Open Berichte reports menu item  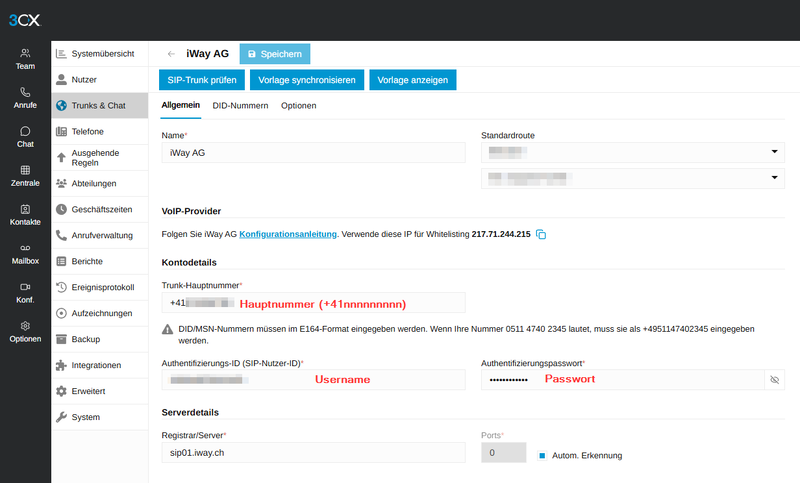pyautogui.click(x=99, y=262)
